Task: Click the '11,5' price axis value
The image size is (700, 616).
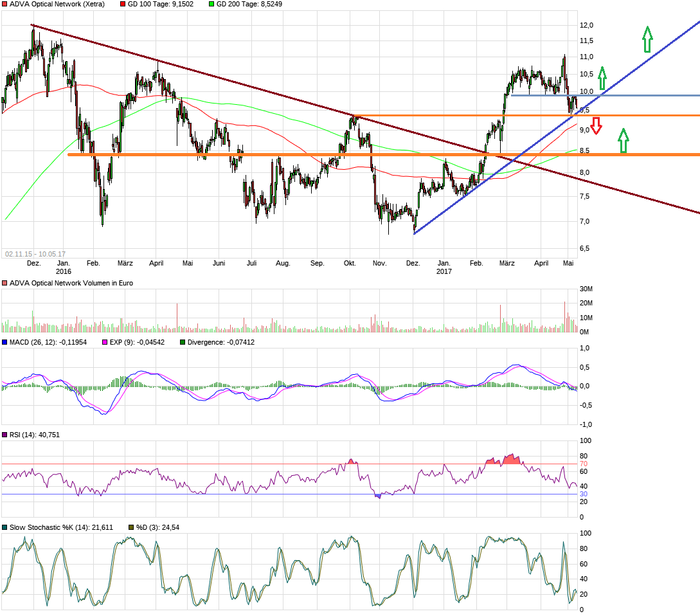Action: click(587, 41)
